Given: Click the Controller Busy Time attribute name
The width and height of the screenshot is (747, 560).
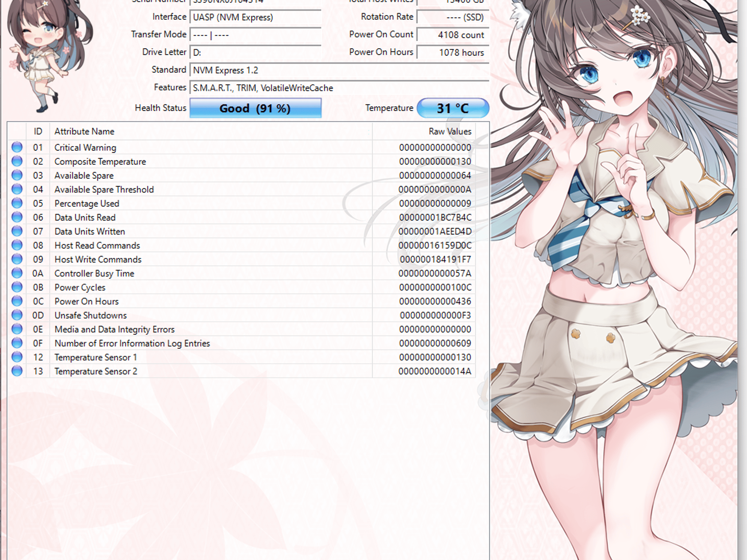Looking at the screenshot, I should [94, 273].
